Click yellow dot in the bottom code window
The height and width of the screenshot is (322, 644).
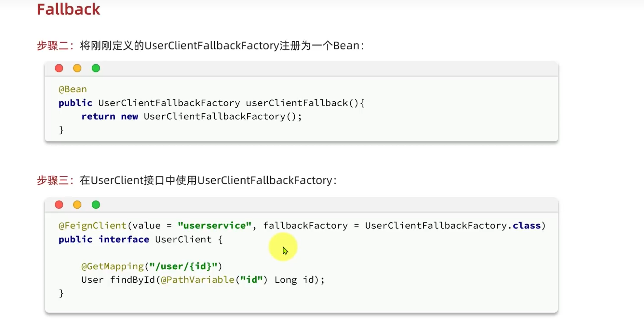77,205
